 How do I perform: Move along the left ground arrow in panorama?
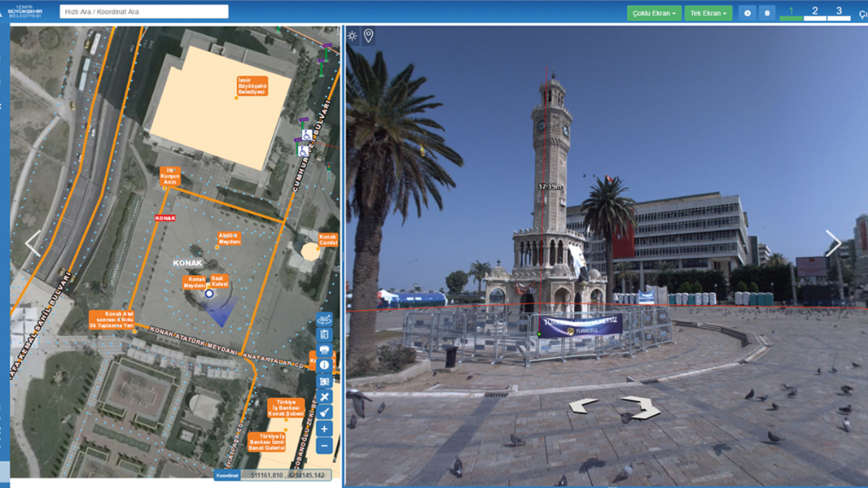click(584, 406)
